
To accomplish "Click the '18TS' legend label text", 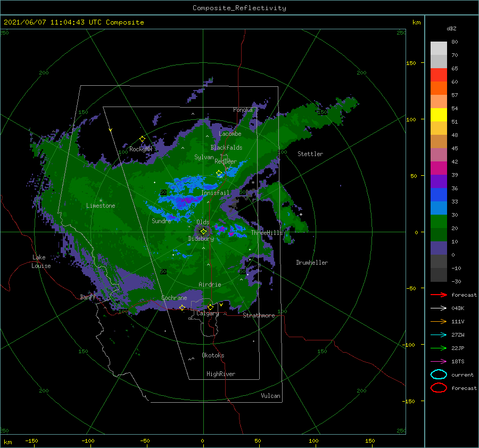I will [458, 362].
